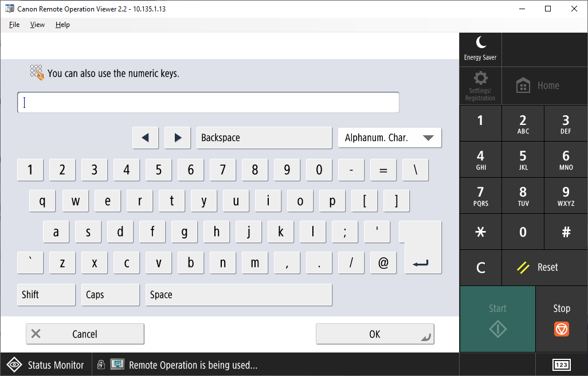
Task: Open the Help menu
Action: (x=62, y=25)
